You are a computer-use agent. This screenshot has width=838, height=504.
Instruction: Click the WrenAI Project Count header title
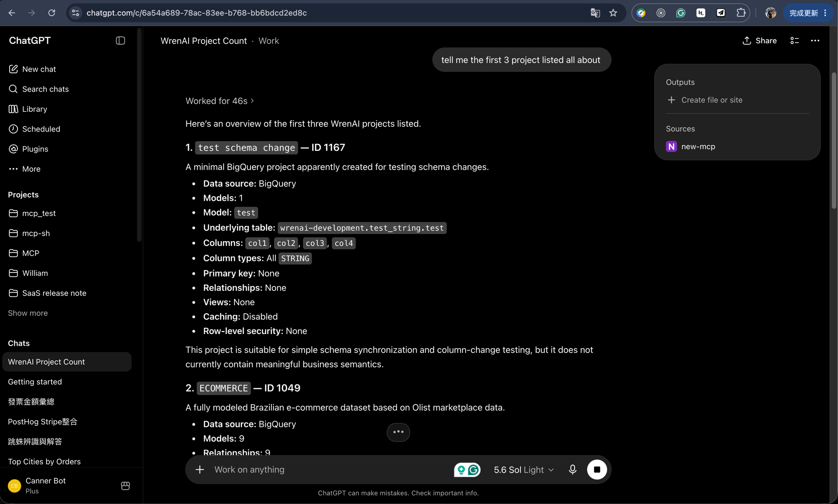204,41
